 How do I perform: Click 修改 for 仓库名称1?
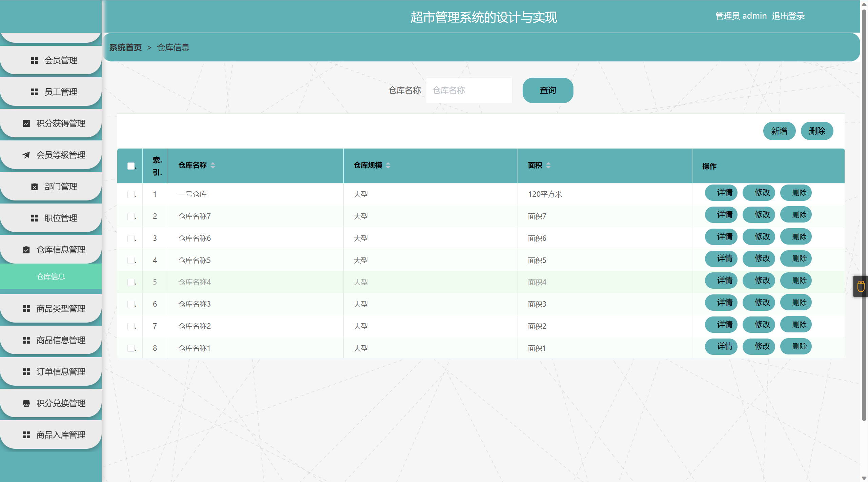(759, 346)
